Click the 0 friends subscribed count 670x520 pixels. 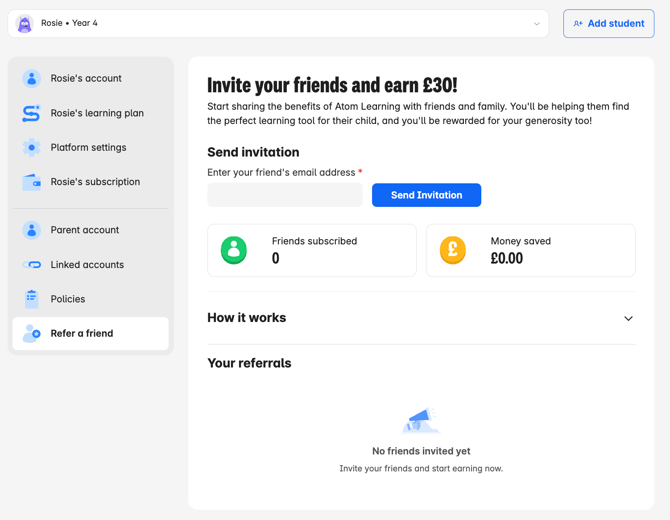point(276,259)
